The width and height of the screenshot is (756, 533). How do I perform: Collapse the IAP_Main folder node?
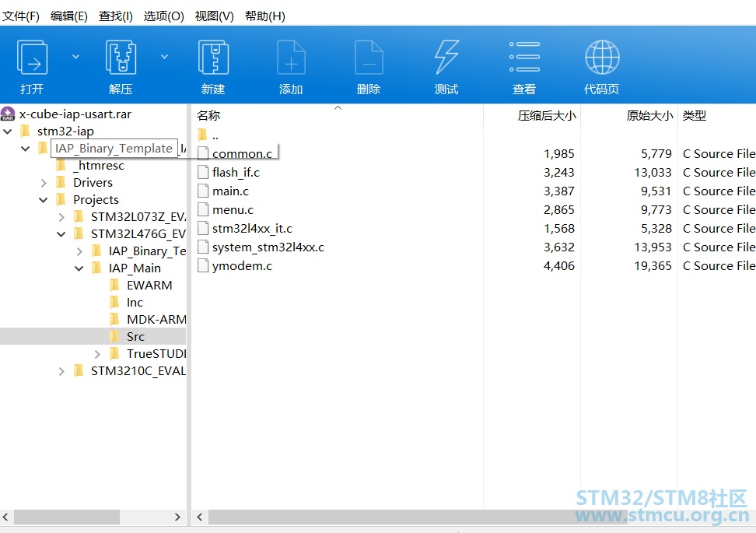tap(79, 268)
